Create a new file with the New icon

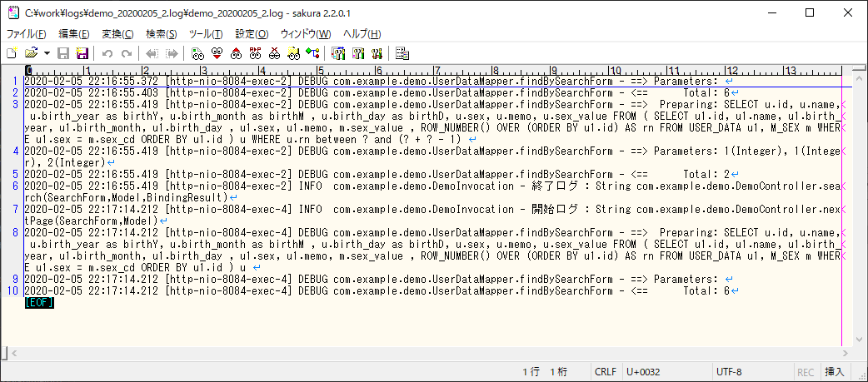click(x=12, y=53)
